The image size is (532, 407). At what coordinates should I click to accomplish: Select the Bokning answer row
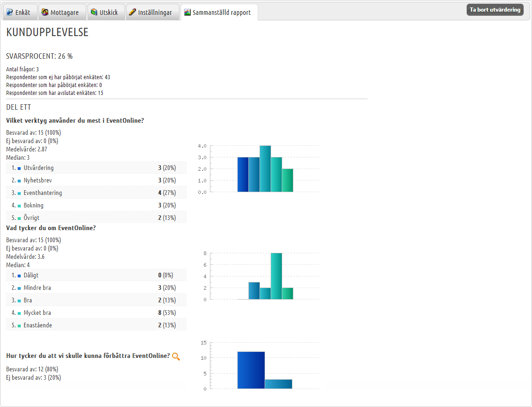(96, 206)
